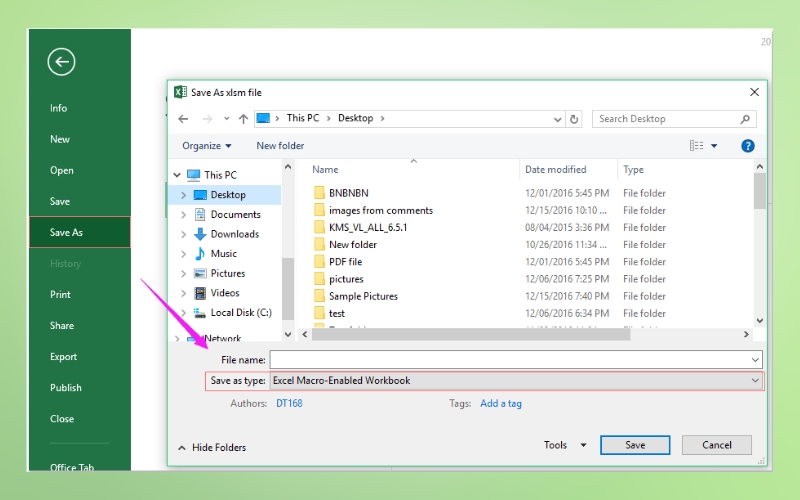Image resolution: width=800 pixels, height=500 pixels.
Task: Select Downloads in the navigation tree
Action: [235, 234]
